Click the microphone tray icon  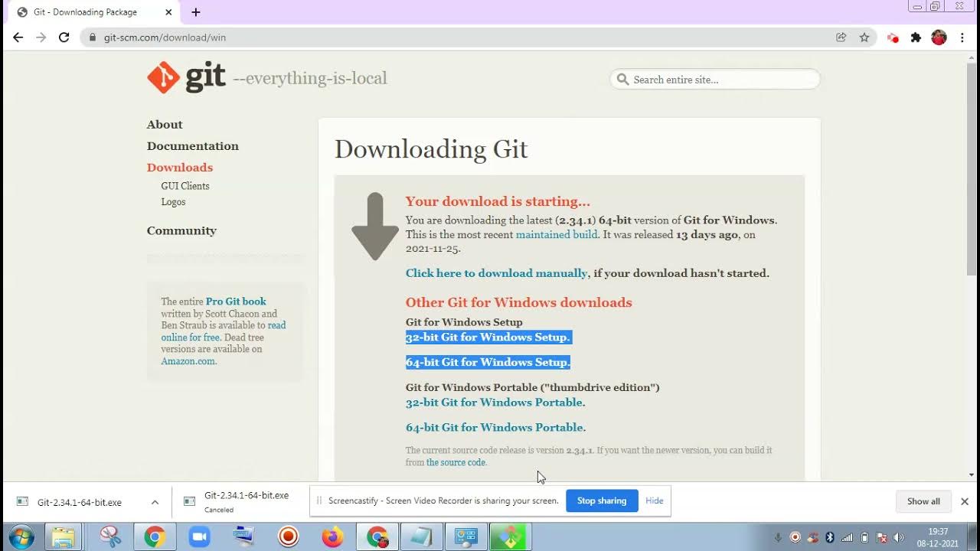pyautogui.click(x=778, y=538)
